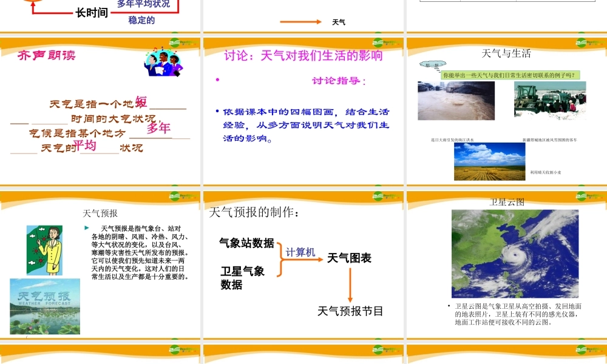Select the flood river photo on 天气与生活 slide
This screenshot has width=607, height=364.
tap(456, 101)
